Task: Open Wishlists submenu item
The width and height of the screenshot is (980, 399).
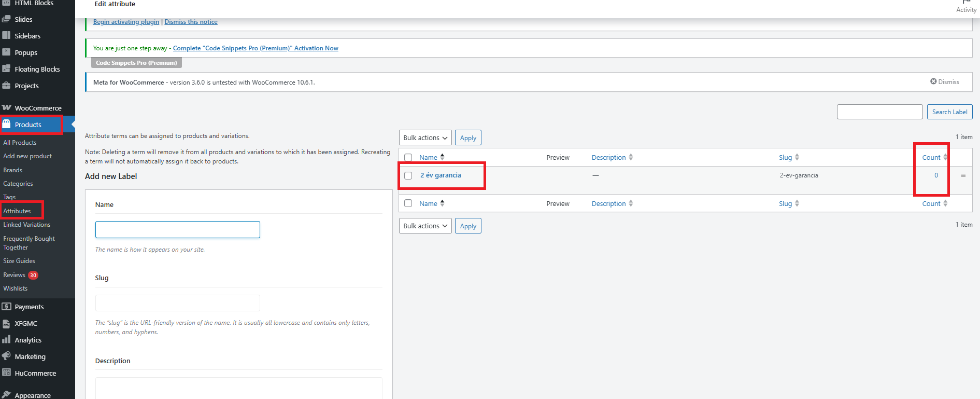Action: click(16, 288)
